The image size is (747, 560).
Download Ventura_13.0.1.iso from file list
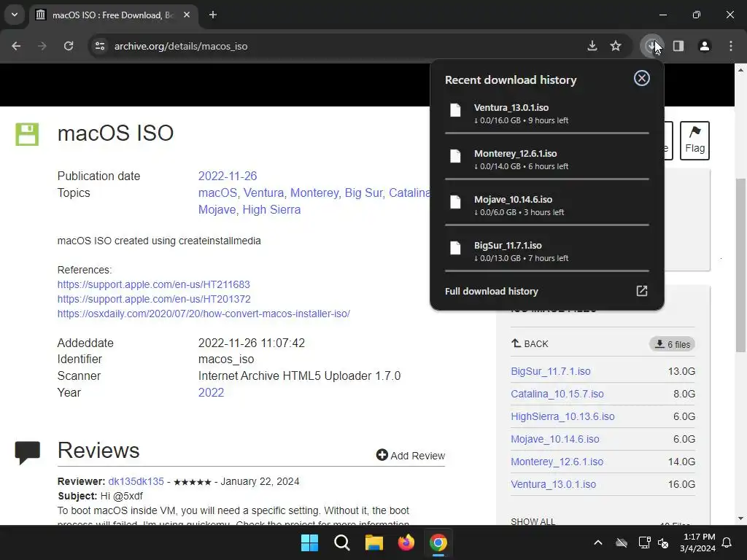click(x=553, y=484)
